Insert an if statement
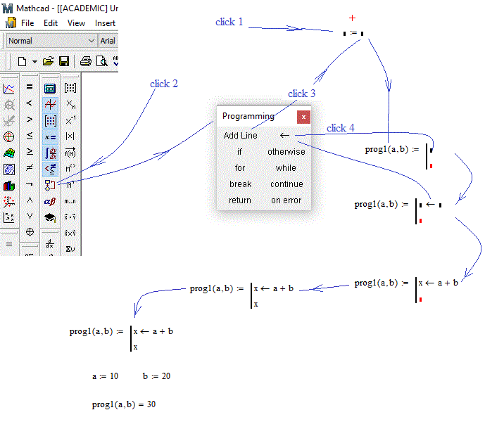 point(239,152)
